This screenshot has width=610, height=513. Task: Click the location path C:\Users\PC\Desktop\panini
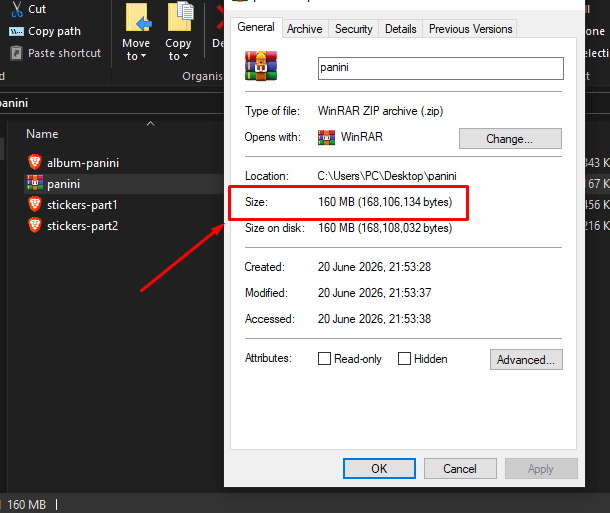point(387,176)
